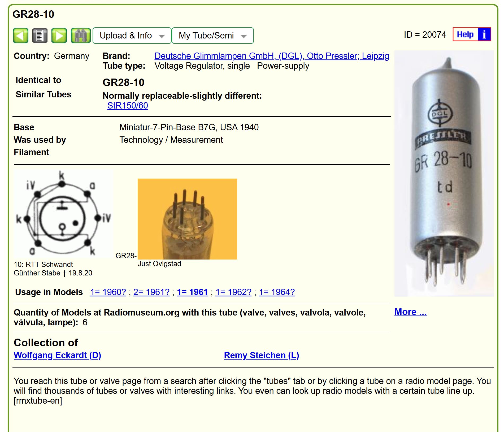The width and height of the screenshot is (504, 432).
Task: Click the green next tube arrow icon
Action: click(x=59, y=36)
